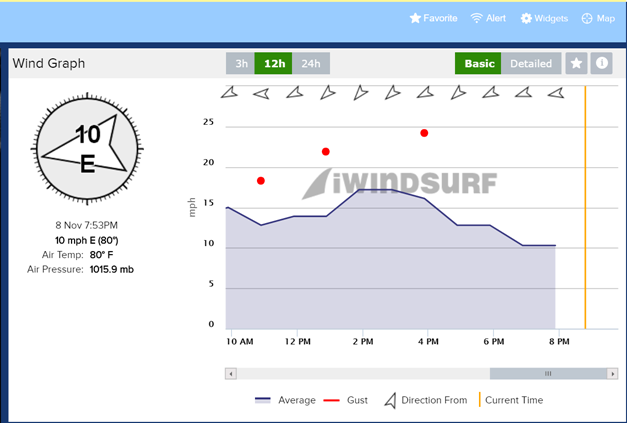Viewport: 627px width, 423px height.
Task: Click the mph axis label
Action: [192, 207]
